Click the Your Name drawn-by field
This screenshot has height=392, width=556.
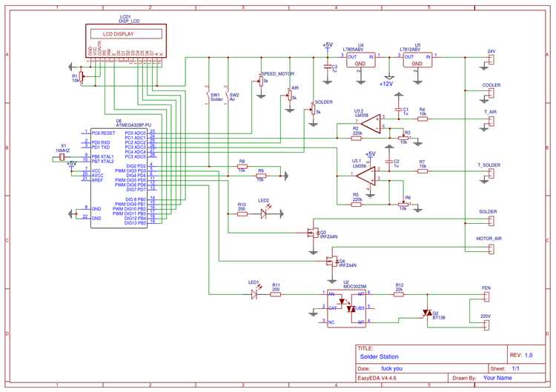tap(498, 378)
